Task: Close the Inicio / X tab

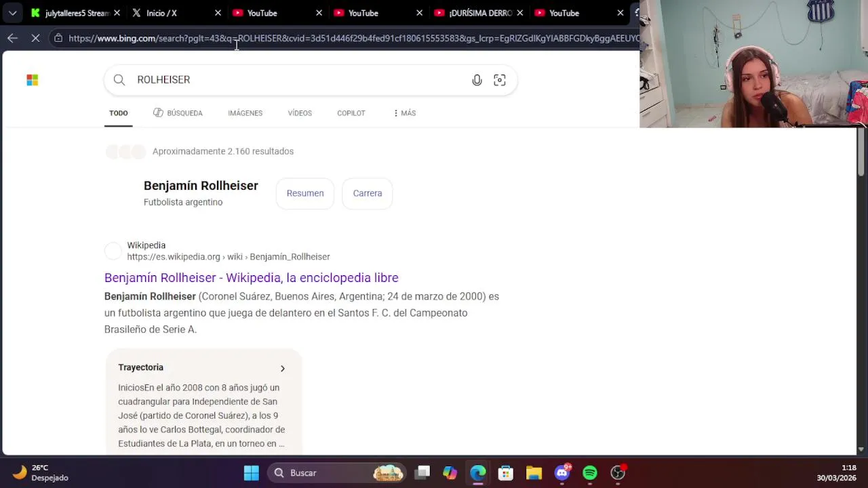Action: click(218, 13)
